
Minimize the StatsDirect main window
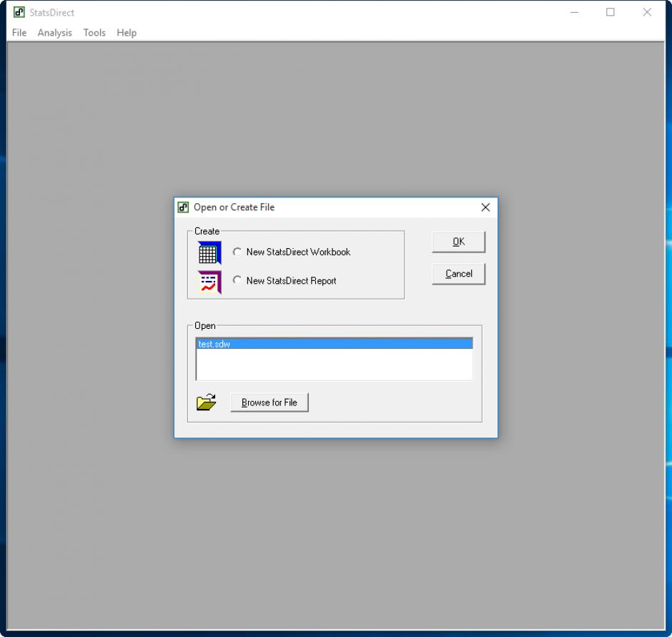574,12
